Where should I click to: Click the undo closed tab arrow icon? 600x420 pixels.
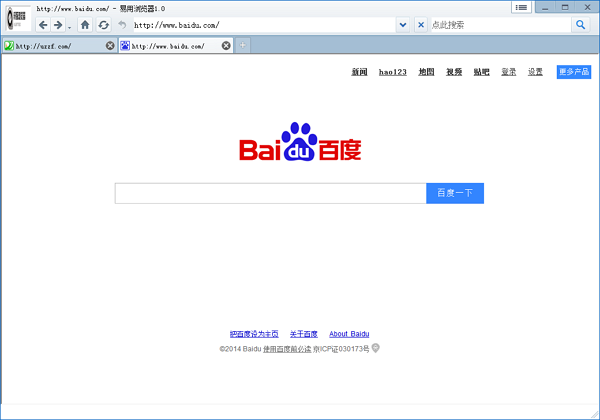pos(122,25)
